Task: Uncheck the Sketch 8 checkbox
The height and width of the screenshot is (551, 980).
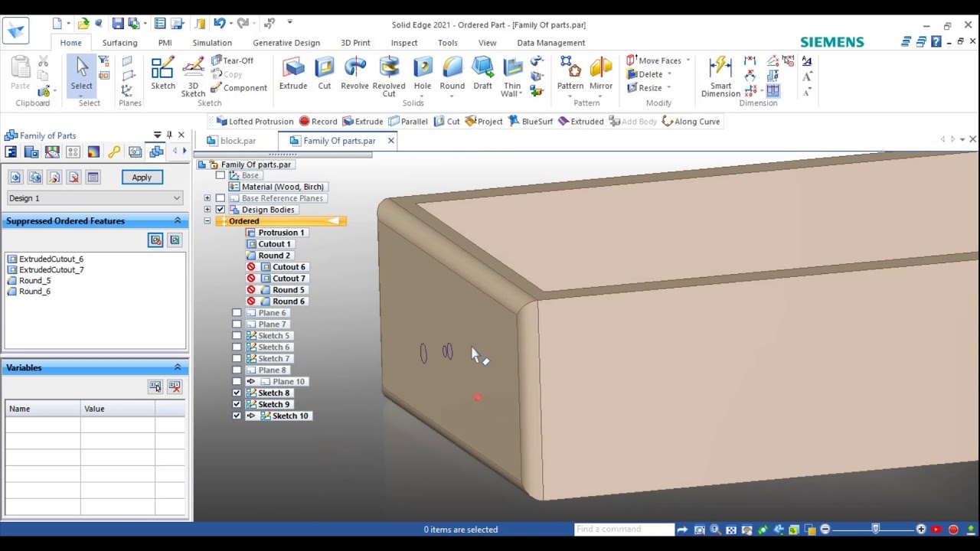Action: point(237,393)
